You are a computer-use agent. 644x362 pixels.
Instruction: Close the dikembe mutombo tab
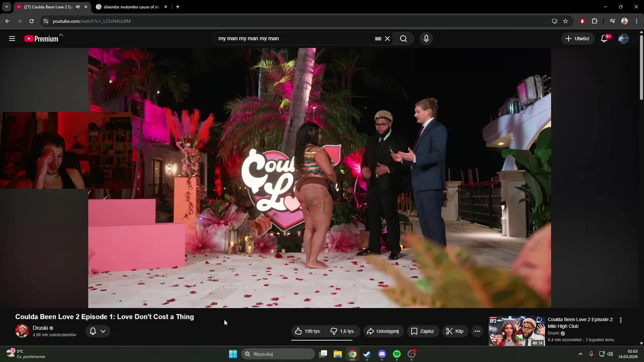166,7
